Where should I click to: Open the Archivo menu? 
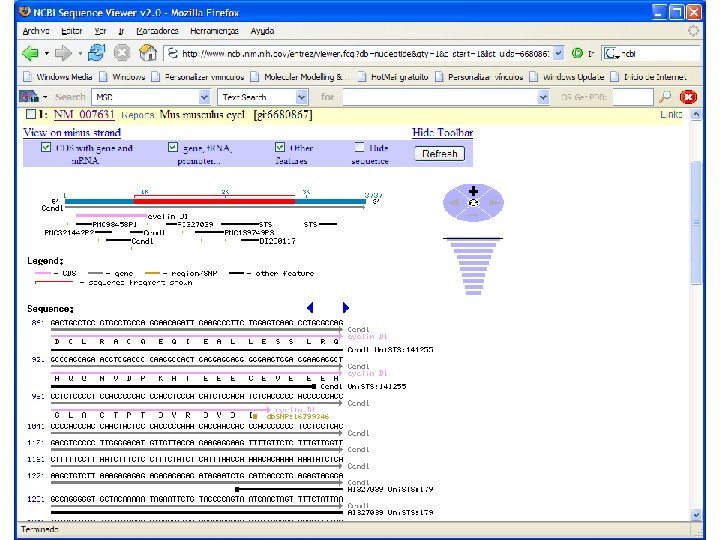point(35,31)
